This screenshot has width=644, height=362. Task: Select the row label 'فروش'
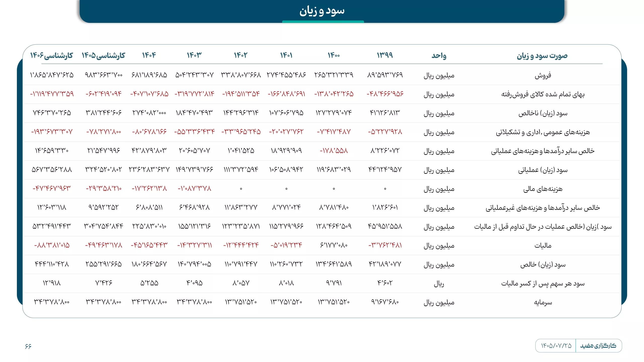pyautogui.click(x=543, y=75)
